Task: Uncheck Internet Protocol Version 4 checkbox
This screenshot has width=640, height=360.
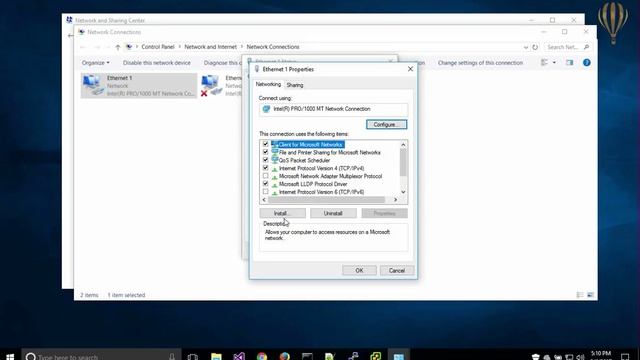Action: [265, 168]
